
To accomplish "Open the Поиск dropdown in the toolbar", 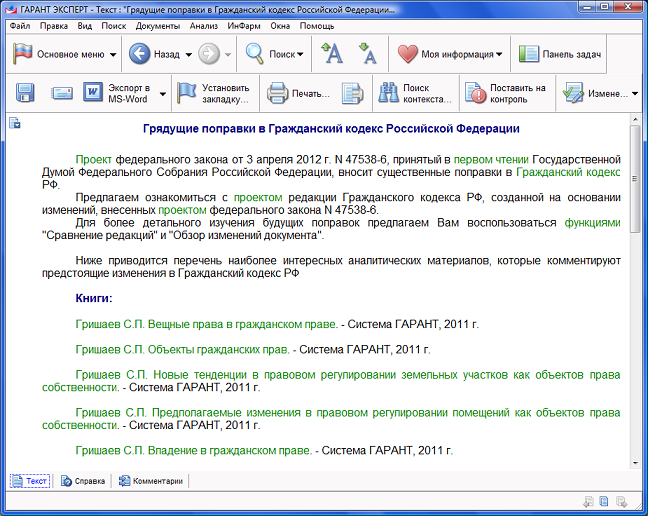I will [x=276, y=54].
